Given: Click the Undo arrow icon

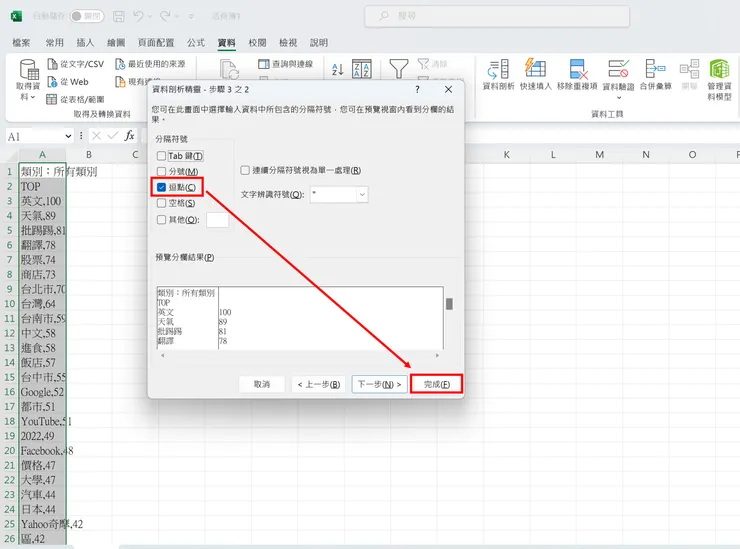Looking at the screenshot, I should pyautogui.click(x=138, y=17).
